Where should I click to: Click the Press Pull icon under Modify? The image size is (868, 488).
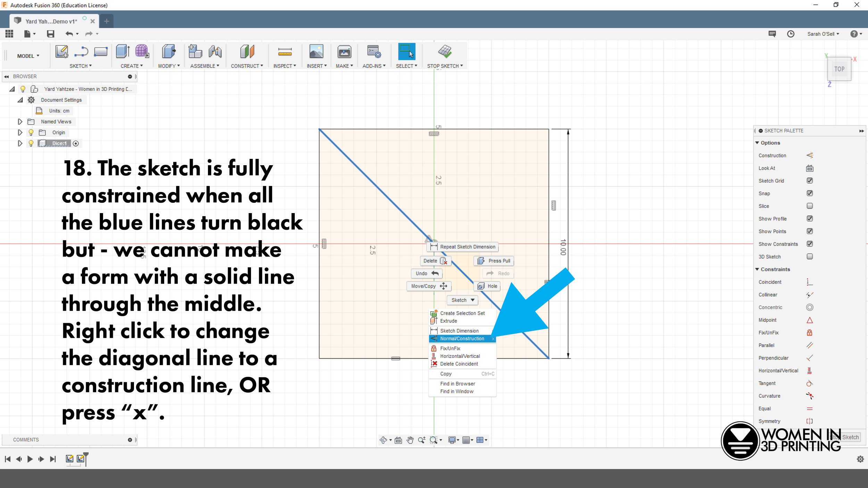(x=169, y=51)
